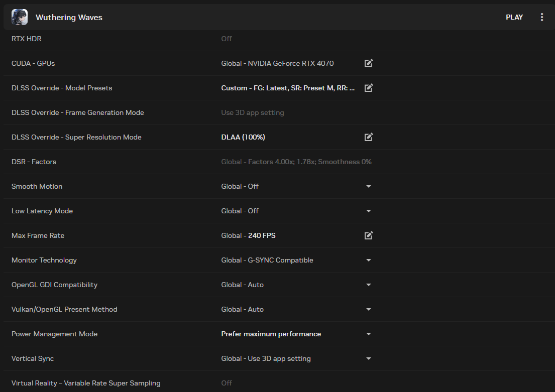Screen dimensions: 555x392
Task: Click the Wuthering Waves title text
Action: [69, 18]
